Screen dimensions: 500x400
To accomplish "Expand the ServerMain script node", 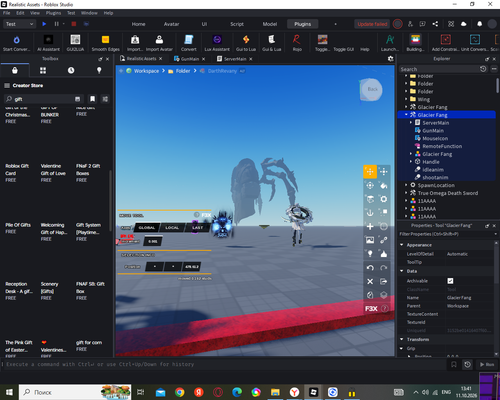I will coord(411,123).
